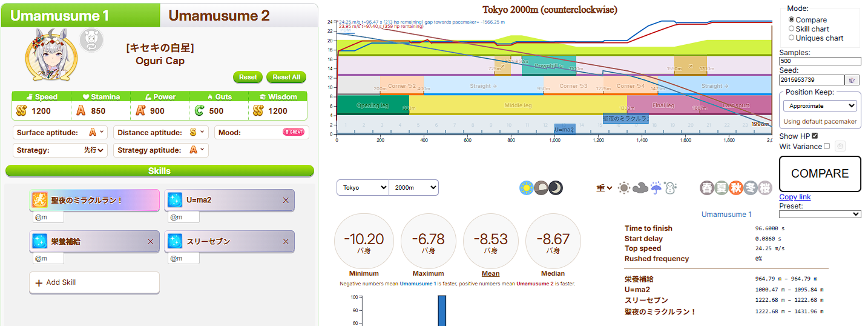
Task: Select daytime sun time-of-day icon
Action: click(527, 188)
